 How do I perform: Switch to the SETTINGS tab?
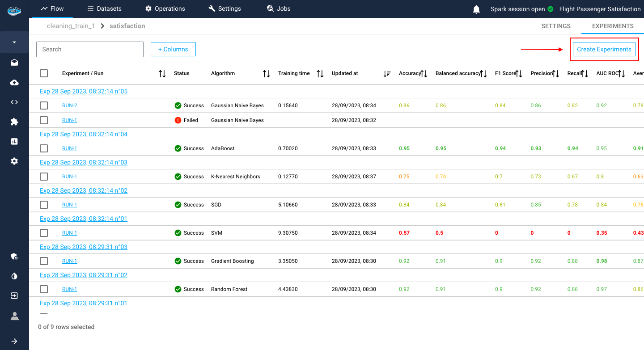click(555, 26)
